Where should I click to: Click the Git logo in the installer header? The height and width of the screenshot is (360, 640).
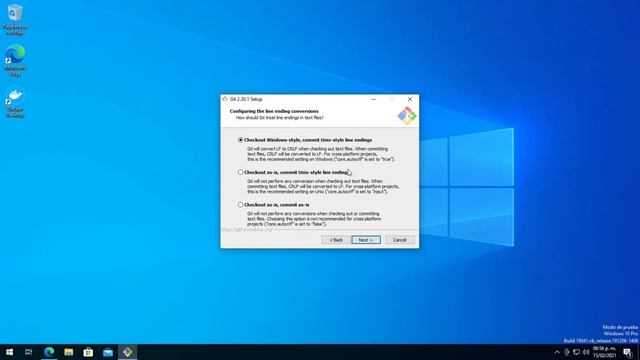[407, 116]
